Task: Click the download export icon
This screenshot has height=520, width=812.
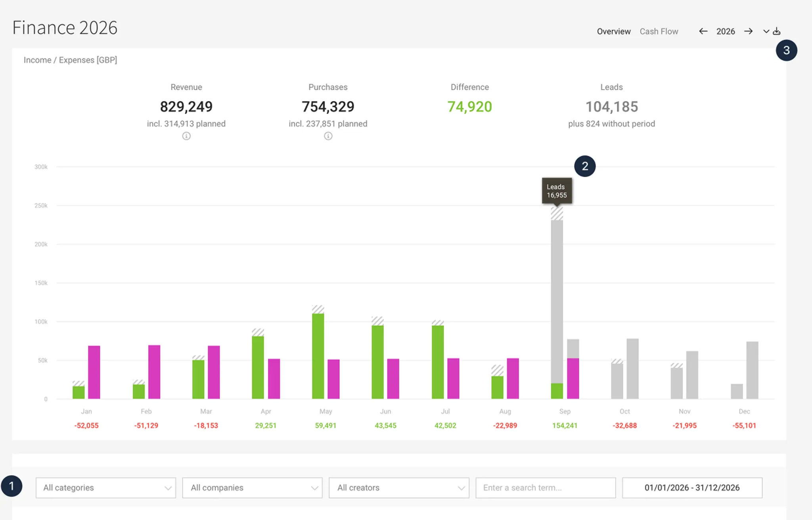Action: point(777,31)
